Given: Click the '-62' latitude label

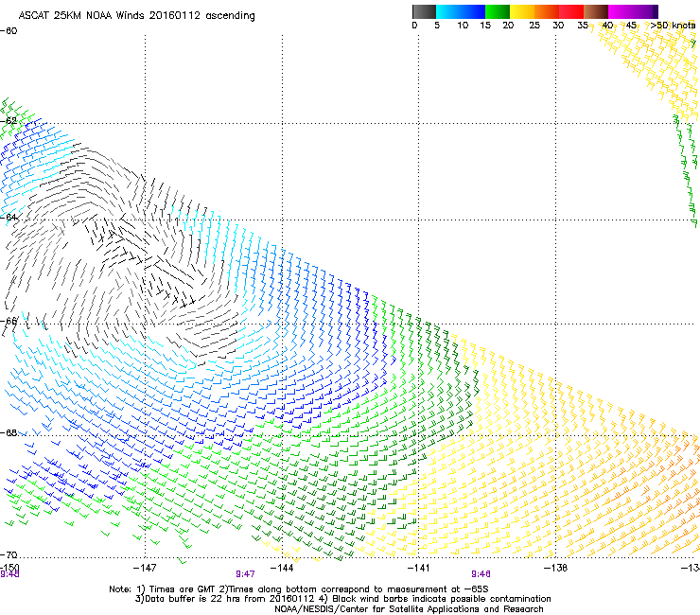Looking at the screenshot, I should pyautogui.click(x=9, y=121).
